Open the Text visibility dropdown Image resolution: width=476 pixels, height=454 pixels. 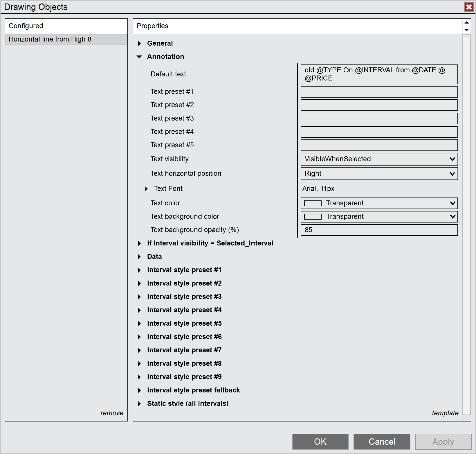pos(379,159)
